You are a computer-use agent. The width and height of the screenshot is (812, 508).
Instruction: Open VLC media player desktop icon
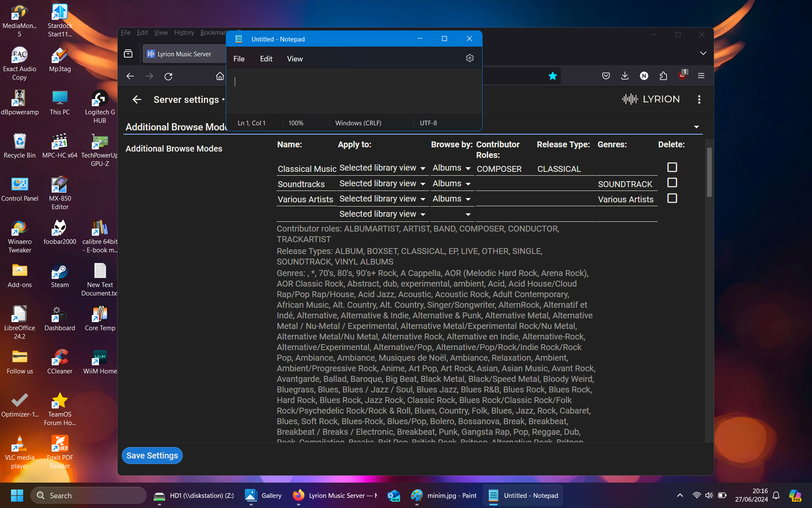coord(19,452)
